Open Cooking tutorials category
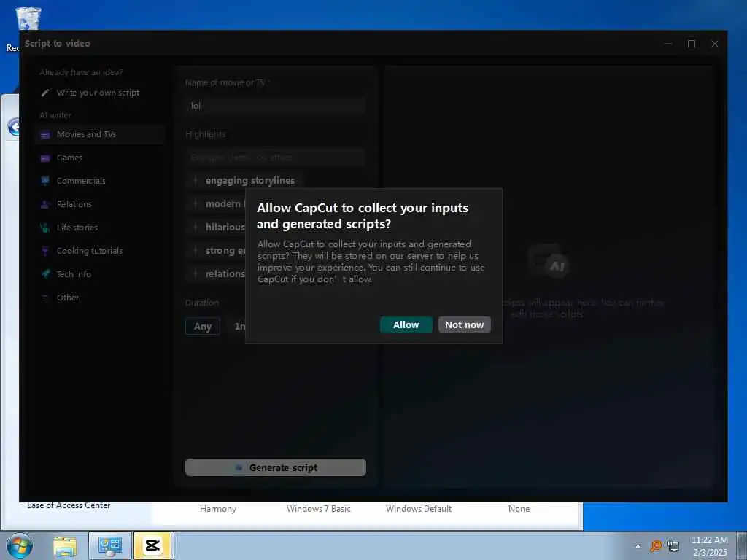 [89, 251]
